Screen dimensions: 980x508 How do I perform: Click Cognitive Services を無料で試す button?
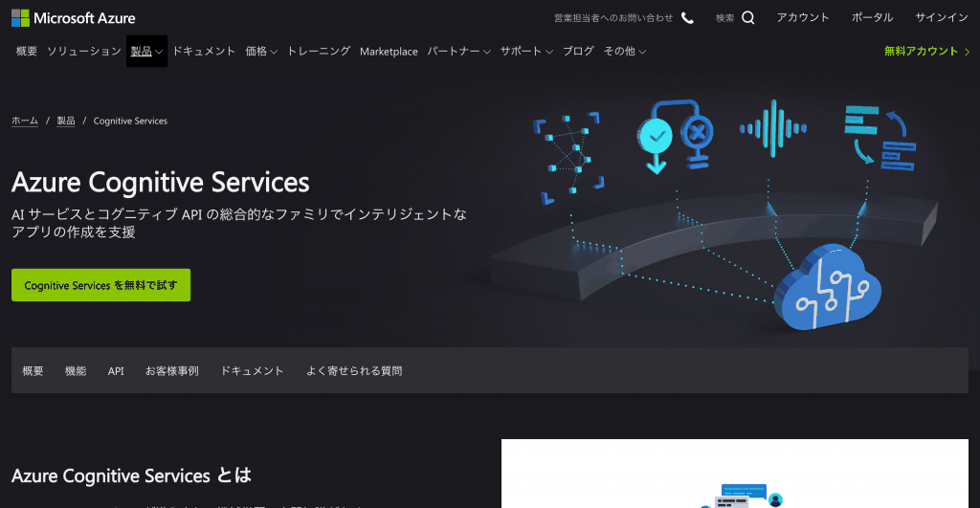click(100, 285)
